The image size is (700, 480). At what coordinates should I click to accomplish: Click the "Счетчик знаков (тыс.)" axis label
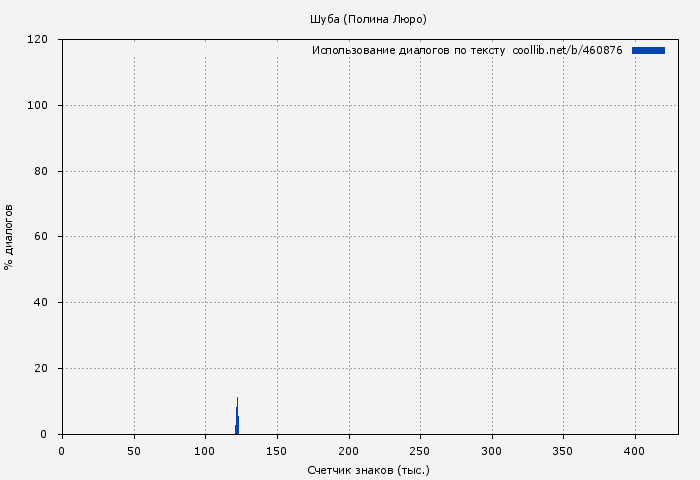[x=369, y=470]
